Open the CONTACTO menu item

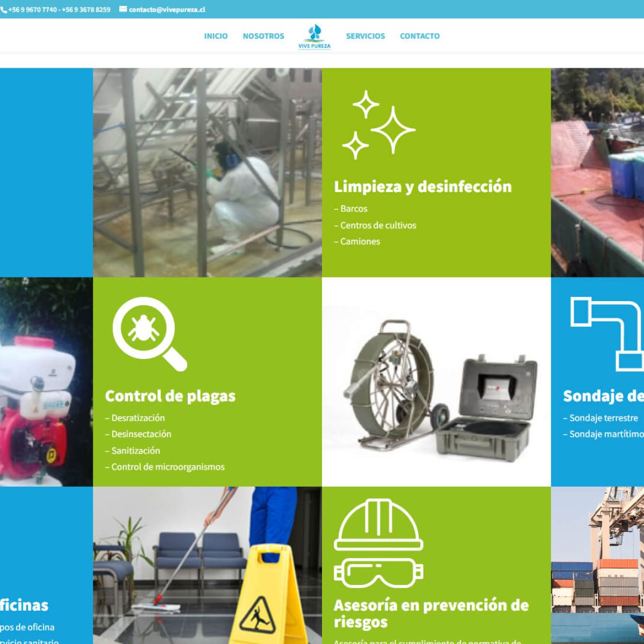point(420,36)
